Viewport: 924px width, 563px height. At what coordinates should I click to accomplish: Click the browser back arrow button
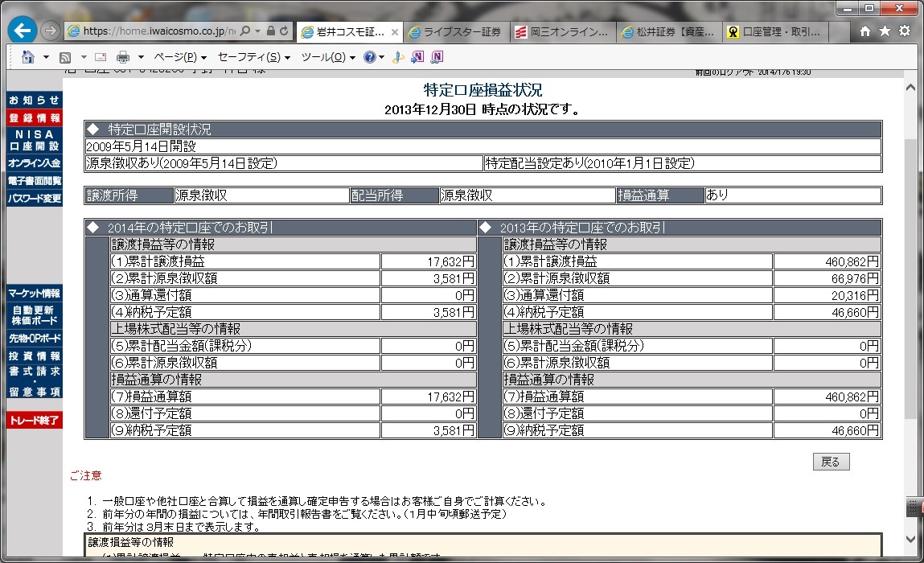tap(23, 31)
